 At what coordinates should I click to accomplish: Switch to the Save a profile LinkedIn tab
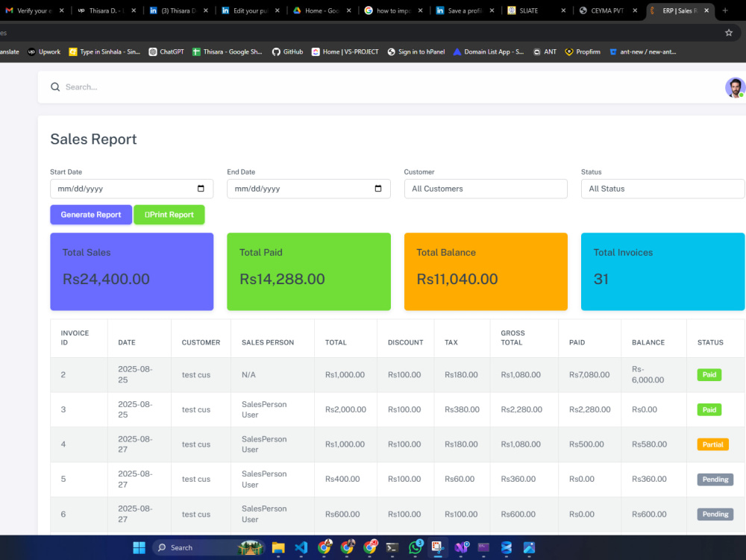pos(465,10)
